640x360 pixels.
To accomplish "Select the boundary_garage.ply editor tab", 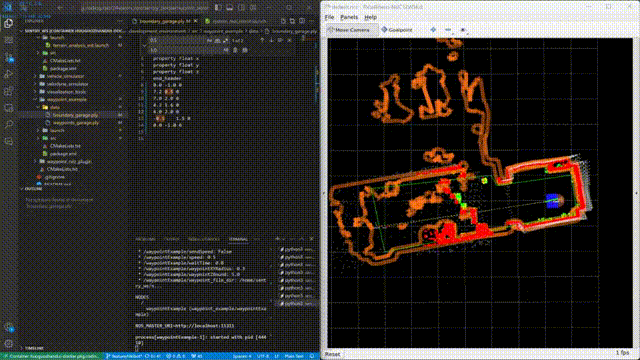I will coord(163,21).
